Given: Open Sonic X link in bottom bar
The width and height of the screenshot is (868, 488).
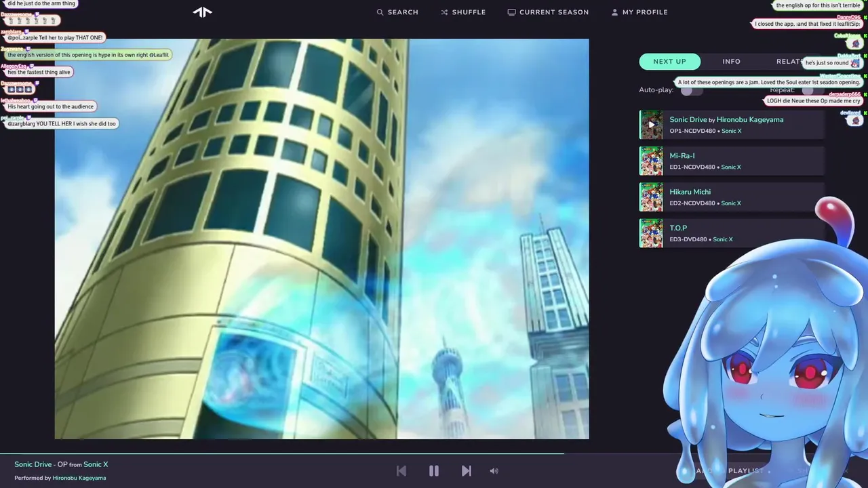Looking at the screenshot, I should click(x=96, y=464).
